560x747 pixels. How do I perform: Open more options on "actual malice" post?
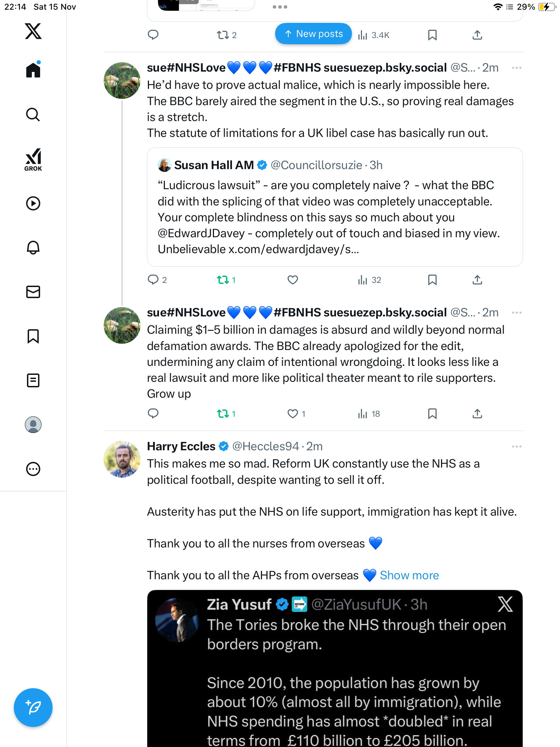516,68
